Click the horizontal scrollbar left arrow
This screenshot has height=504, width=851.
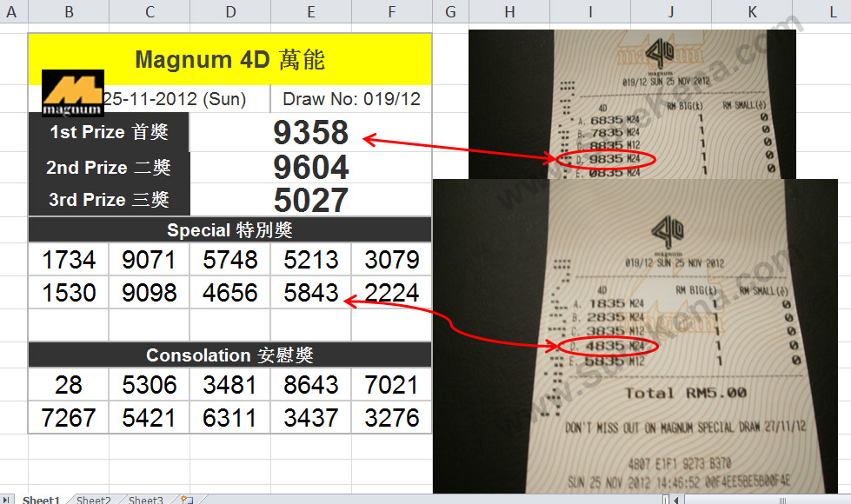[677, 499]
